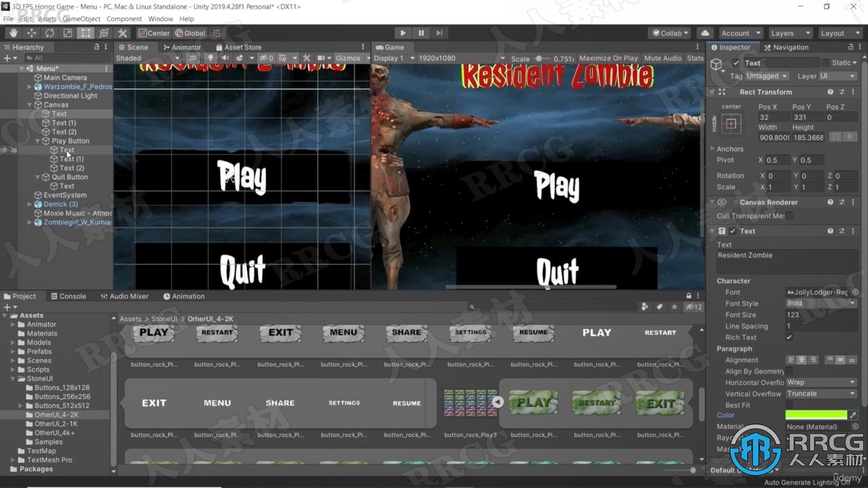Open the GameObject menu
The height and width of the screenshot is (488, 868).
coord(81,19)
